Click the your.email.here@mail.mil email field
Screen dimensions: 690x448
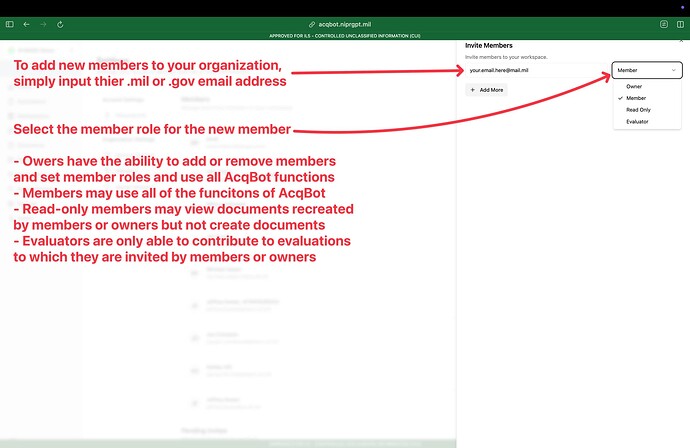pos(536,70)
